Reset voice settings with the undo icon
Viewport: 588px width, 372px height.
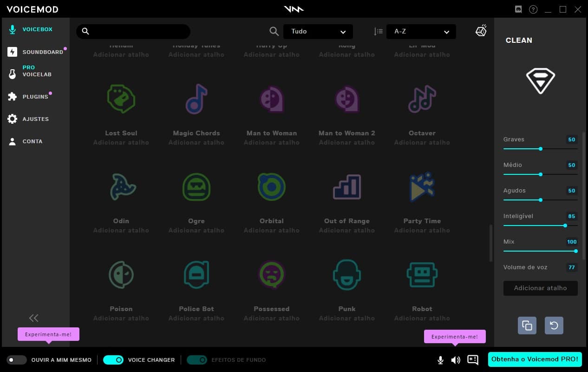coord(554,325)
